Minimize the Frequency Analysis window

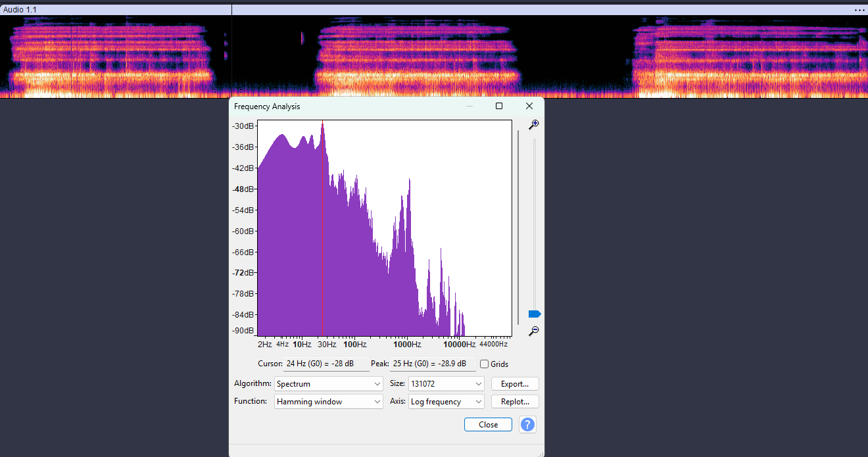(x=470, y=106)
